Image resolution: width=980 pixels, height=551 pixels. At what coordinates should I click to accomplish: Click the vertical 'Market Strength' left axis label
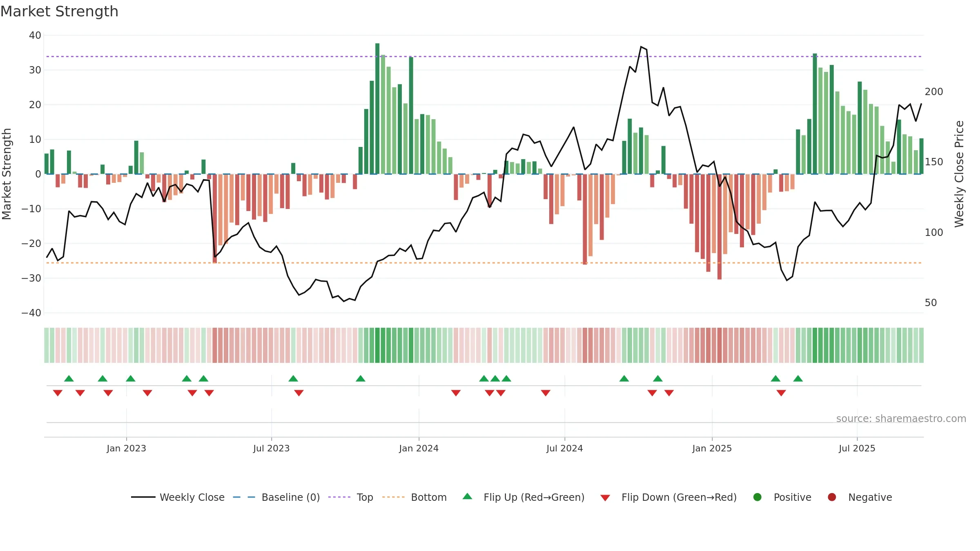click(x=7, y=174)
